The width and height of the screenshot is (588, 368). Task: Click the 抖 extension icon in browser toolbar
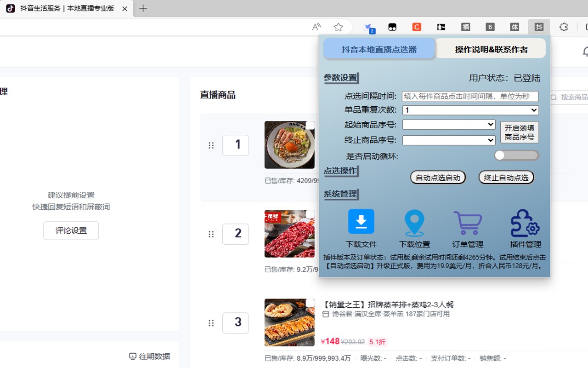tap(539, 27)
